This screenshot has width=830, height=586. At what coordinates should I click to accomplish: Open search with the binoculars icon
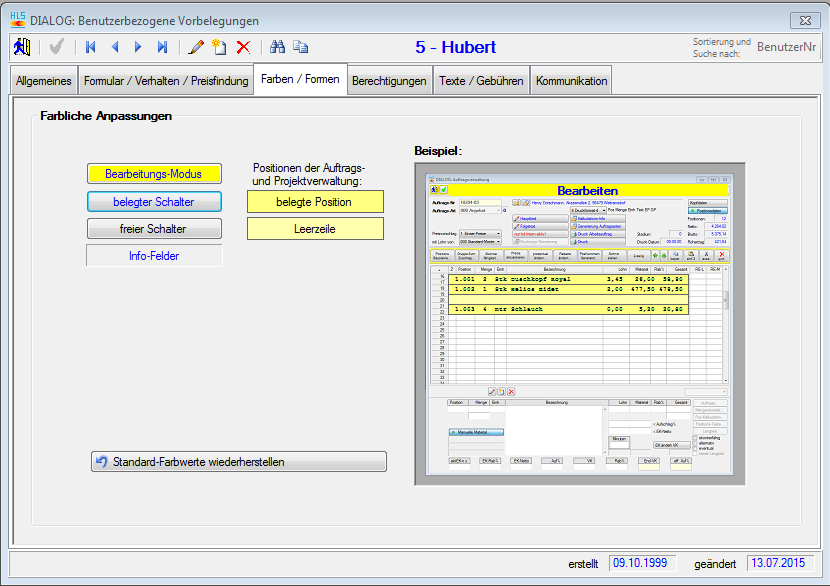point(278,47)
